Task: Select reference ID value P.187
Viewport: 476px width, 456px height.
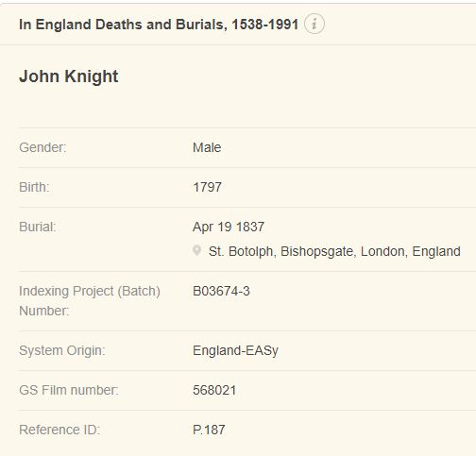Action: [209, 430]
